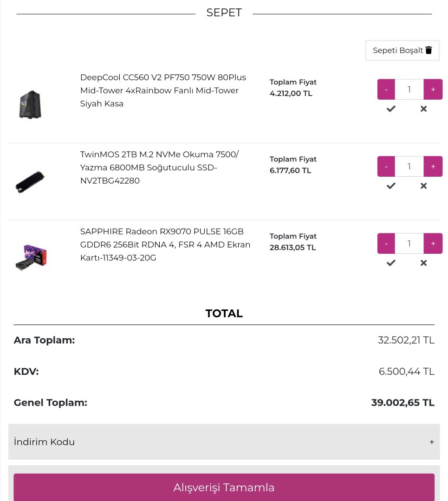The image size is (448, 501).
Task: Increase DeepCool case quantity with plus
Action: click(433, 90)
